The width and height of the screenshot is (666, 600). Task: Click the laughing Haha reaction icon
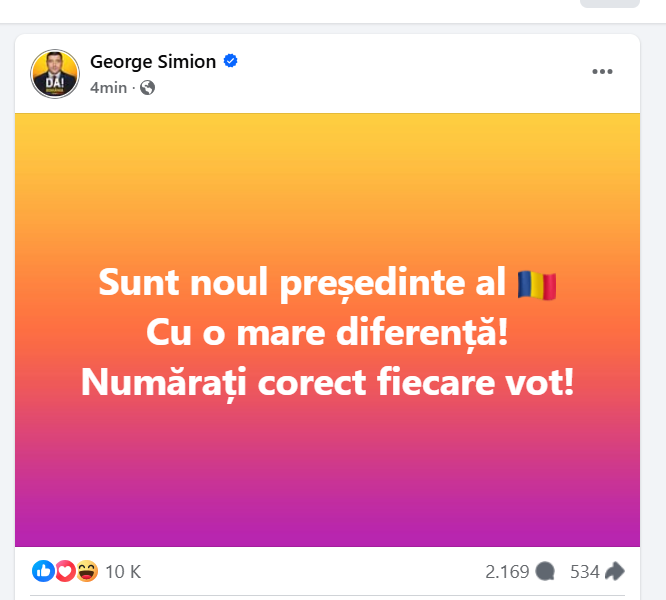(86, 571)
